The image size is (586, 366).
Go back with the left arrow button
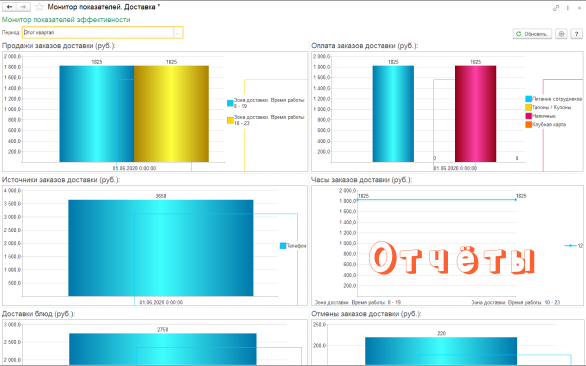tap(9, 7)
